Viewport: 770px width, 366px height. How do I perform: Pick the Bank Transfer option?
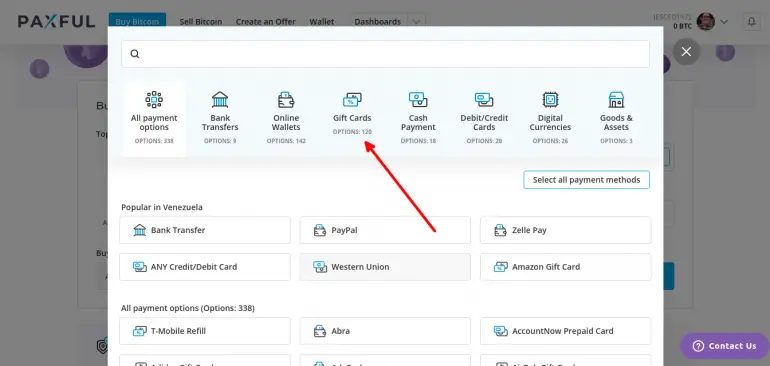pos(205,230)
